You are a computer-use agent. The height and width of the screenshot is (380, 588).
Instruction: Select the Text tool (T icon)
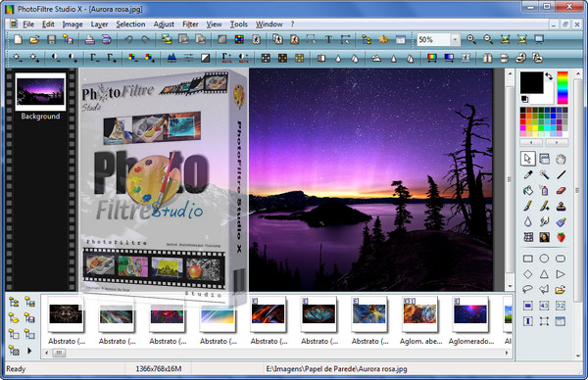click(x=328, y=39)
